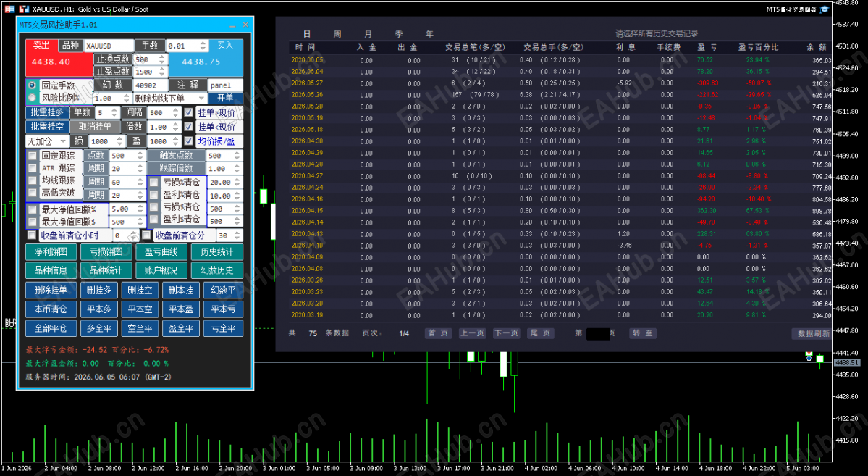
Task: Toggle the 均价损/盈 checkbox
Action: (x=189, y=141)
